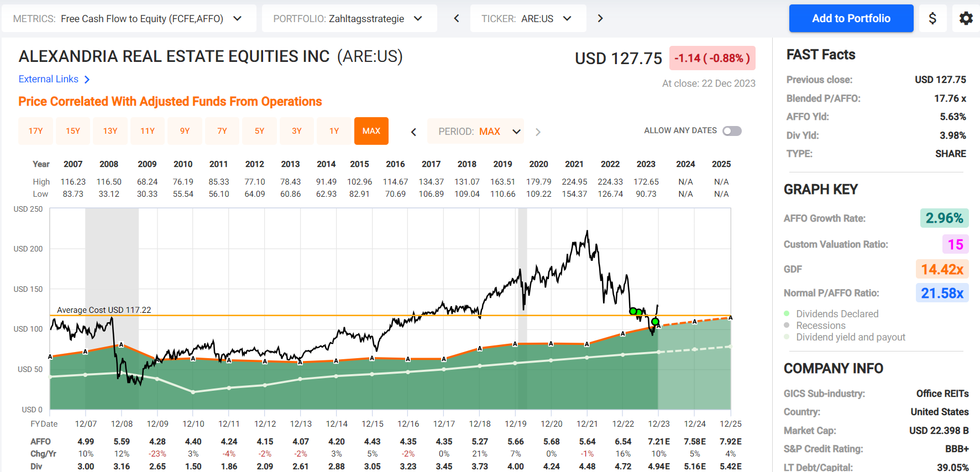
Task: Click the 12/18 Chg/Yr value 21%
Action: pyautogui.click(x=480, y=454)
